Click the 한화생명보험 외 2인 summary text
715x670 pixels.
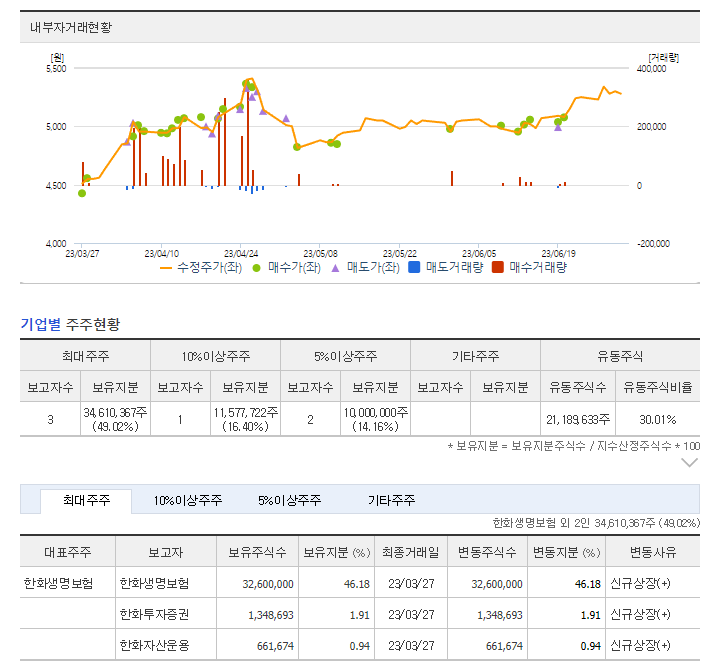click(x=596, y=523)
